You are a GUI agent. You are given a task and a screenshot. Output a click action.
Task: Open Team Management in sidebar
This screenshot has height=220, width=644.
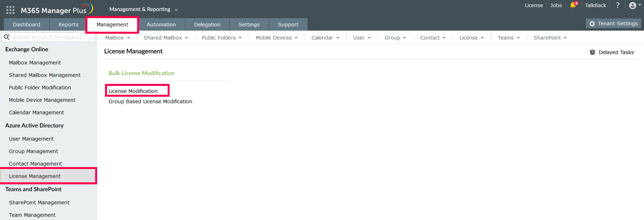click(x=32, y=215)
